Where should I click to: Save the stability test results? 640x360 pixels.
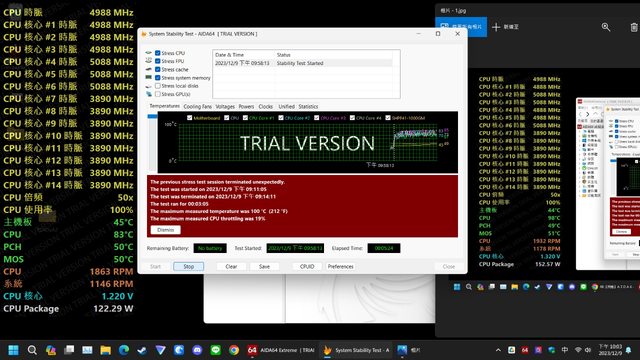coord(264,267)
